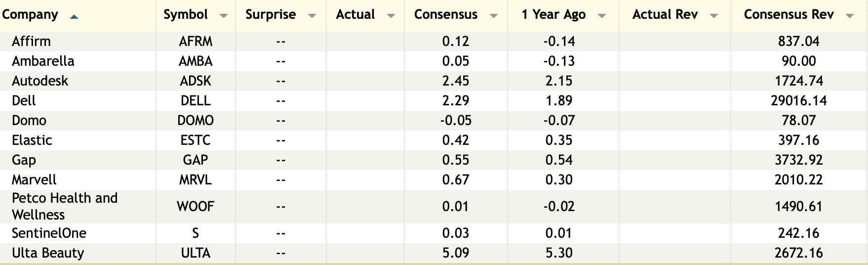Viewport: 868px width, 265px height.
Task: Click the Consensus Rev sort arrow
Action: tap(849, 16)
